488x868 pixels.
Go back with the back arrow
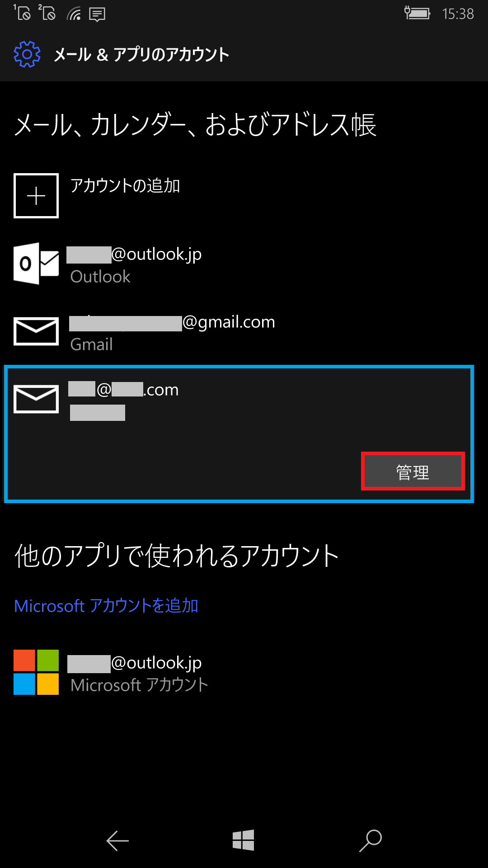(x=117, y=841)
